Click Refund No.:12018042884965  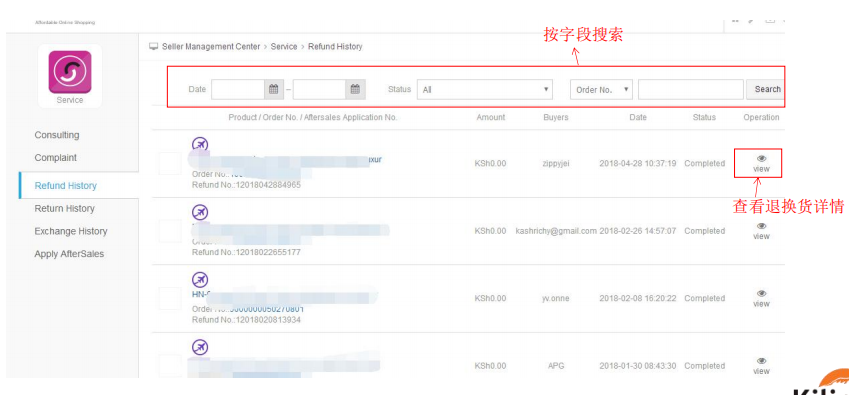(246, 185)
